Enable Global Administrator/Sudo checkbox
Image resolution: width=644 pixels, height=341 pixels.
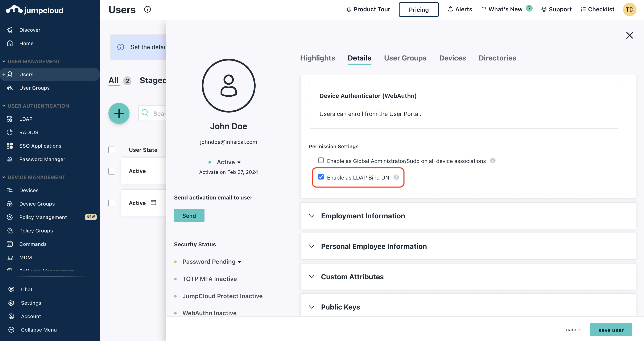pos(321,160)
